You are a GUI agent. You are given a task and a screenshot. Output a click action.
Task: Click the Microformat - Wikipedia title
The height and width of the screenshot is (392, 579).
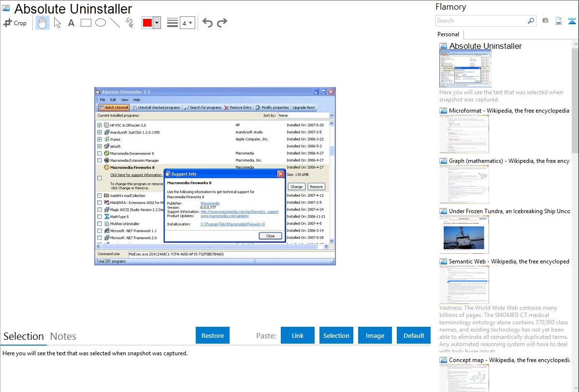(509, 111)
